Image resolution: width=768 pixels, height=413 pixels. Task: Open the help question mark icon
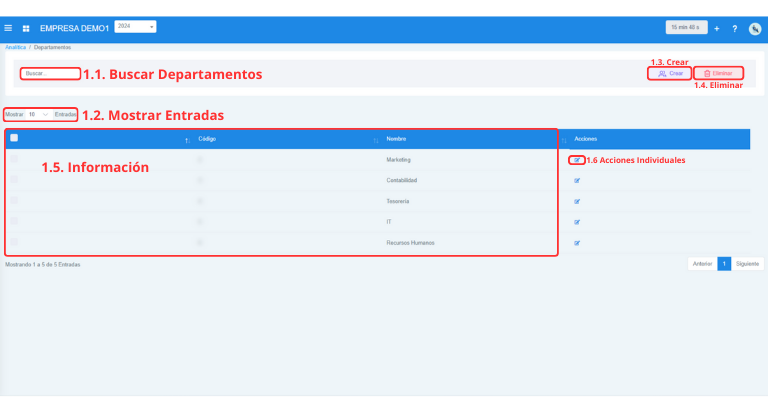click(x=735, y=28)
